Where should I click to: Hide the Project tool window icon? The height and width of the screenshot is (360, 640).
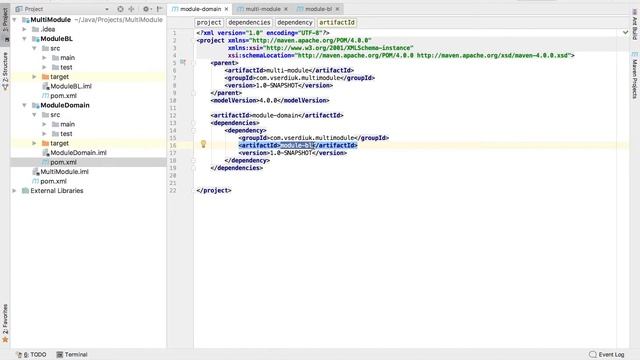(160, 9)
